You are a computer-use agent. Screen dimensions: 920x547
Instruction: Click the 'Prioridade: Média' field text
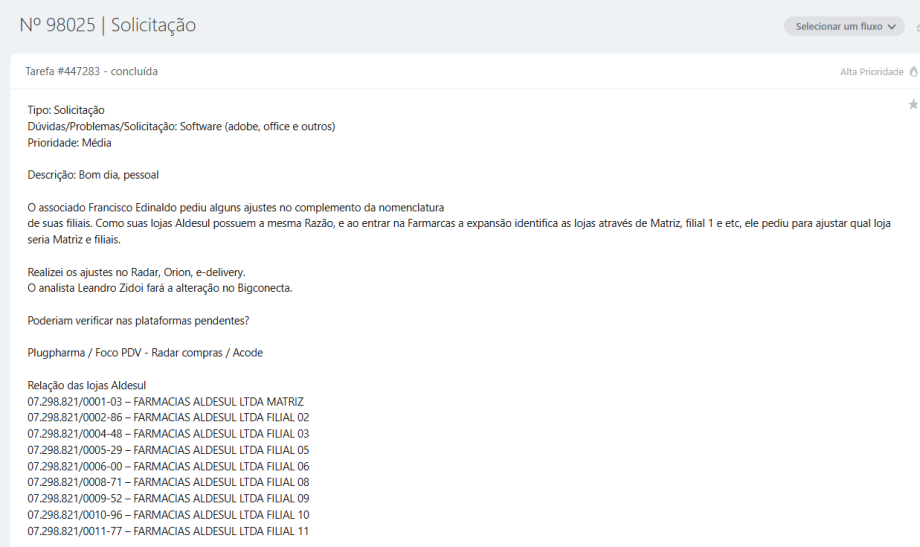[x=69, y=143]
